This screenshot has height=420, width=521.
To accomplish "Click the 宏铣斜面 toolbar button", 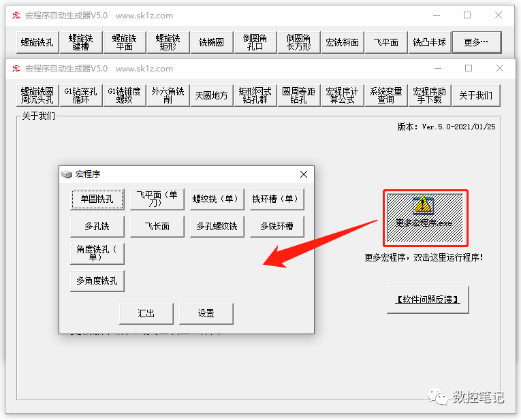I will coord(343,42).
